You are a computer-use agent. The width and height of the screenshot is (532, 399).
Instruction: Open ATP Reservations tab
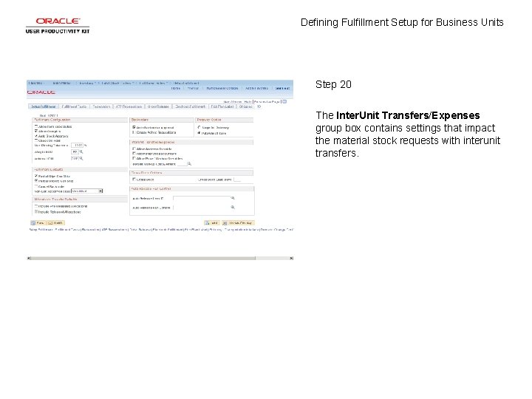[x=129, y=106]
